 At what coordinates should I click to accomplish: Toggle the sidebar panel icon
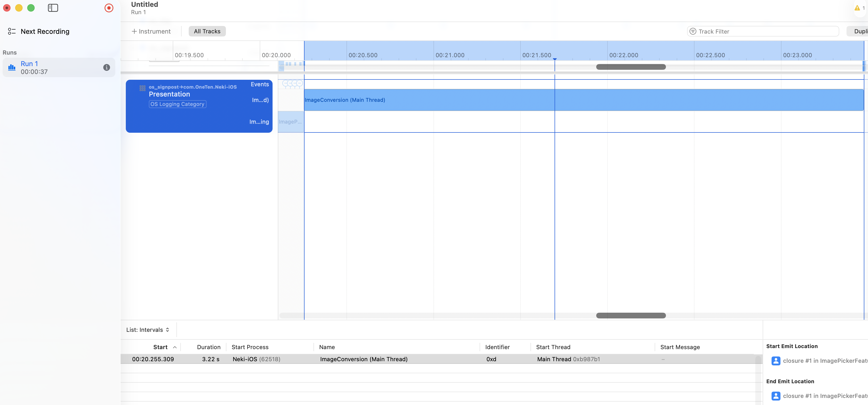(53, 8)
